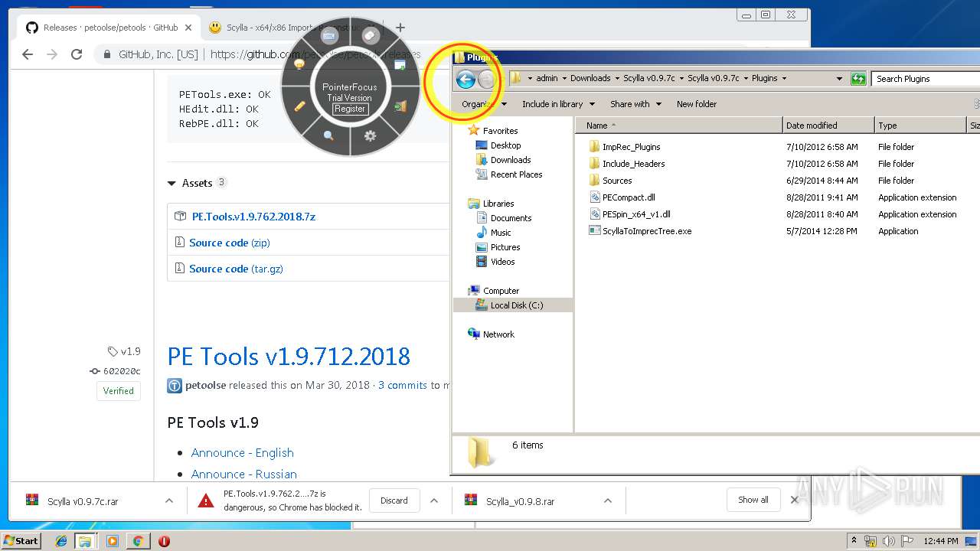Select eraser tool in PointerFocus wheel
Image resolution: width=980 pixels, height=551 pixels.
coord(370,36)
